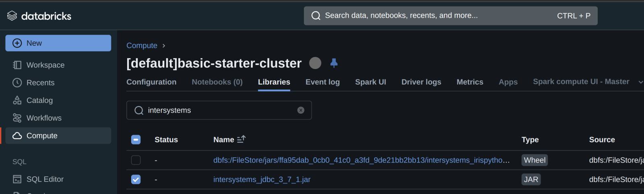Click the New button in sidebar
644x194 pixels.
[58, 43]
